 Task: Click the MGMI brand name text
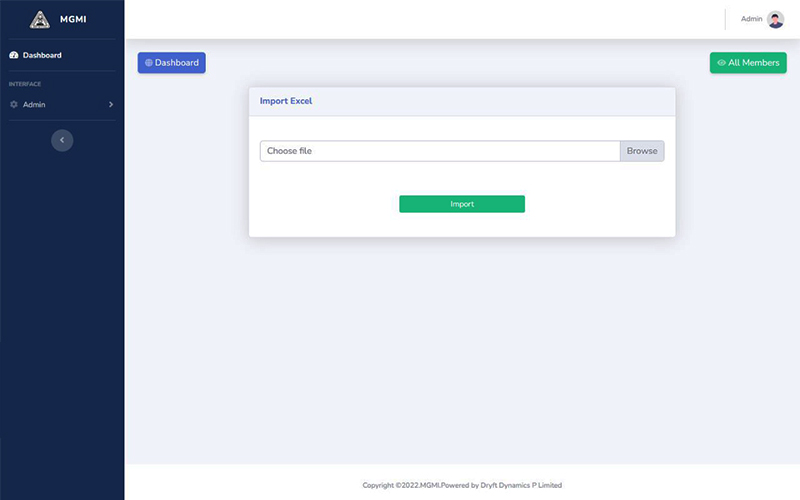[x=74, y=19]
